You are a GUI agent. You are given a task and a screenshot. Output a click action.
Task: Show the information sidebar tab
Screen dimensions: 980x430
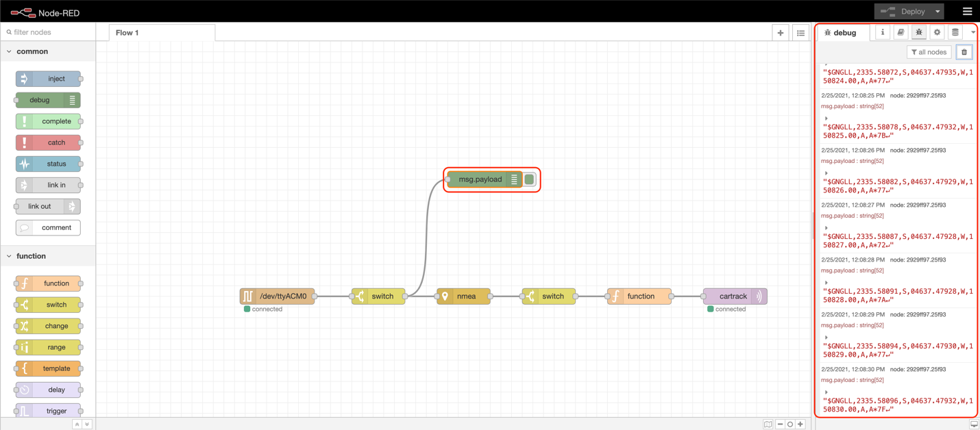pyautogui.click(x=883, y=32)
